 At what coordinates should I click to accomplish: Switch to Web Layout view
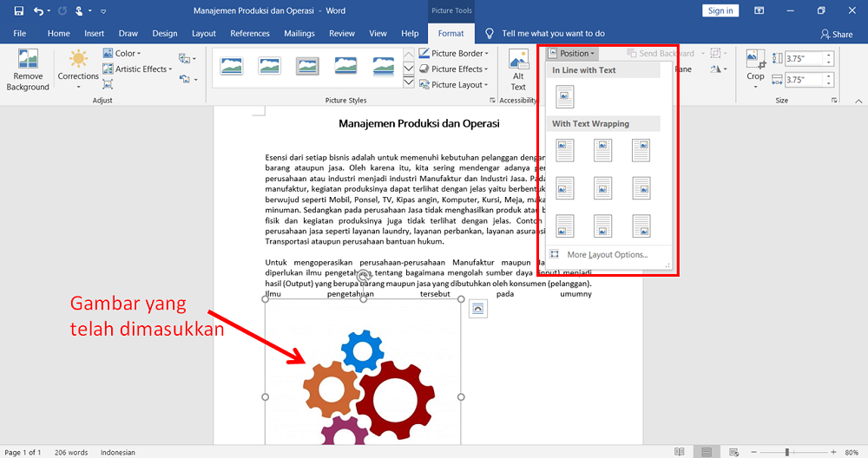(733, 452)
